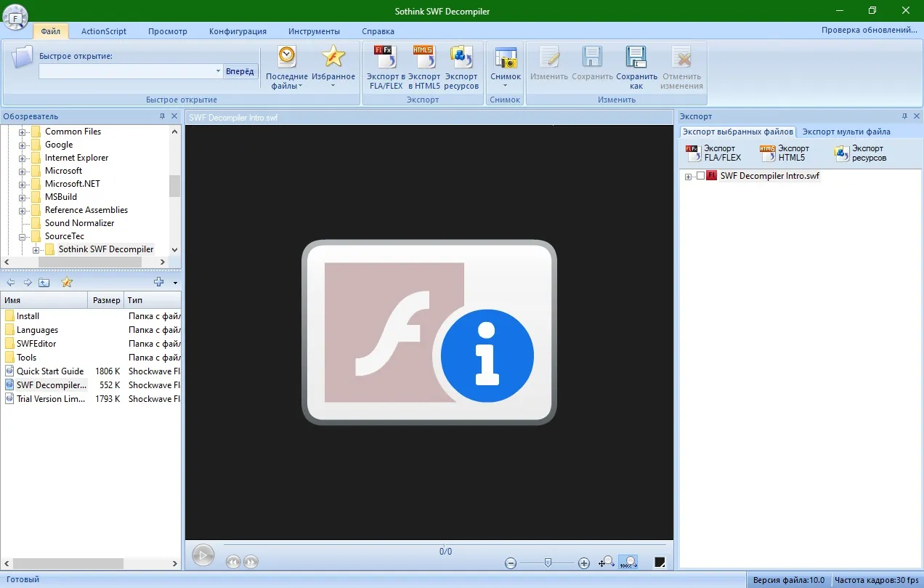Viewport: 924px width, 588px height.
Task: Click the zoom in plus icon
Action: tap(584, 563)
